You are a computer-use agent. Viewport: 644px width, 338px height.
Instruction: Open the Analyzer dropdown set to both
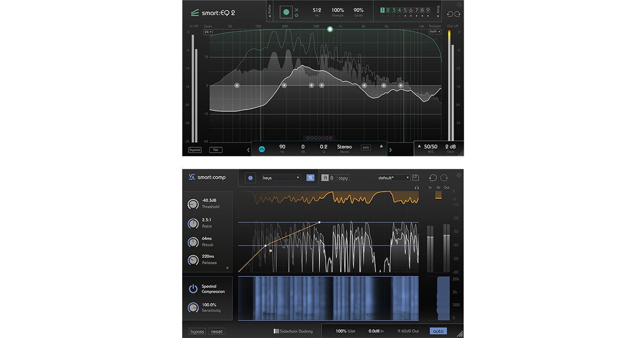435,31
